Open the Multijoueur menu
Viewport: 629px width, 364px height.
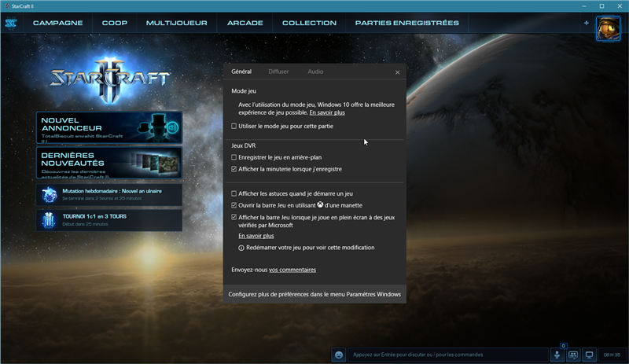[176, 23]
